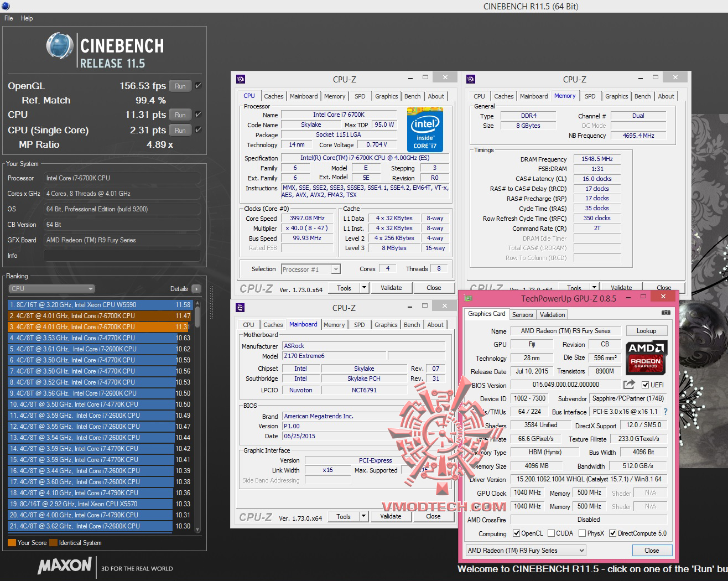The height and width of the screenshot is (581, 728).
Task: Click the Info input field
Action: 122,256
